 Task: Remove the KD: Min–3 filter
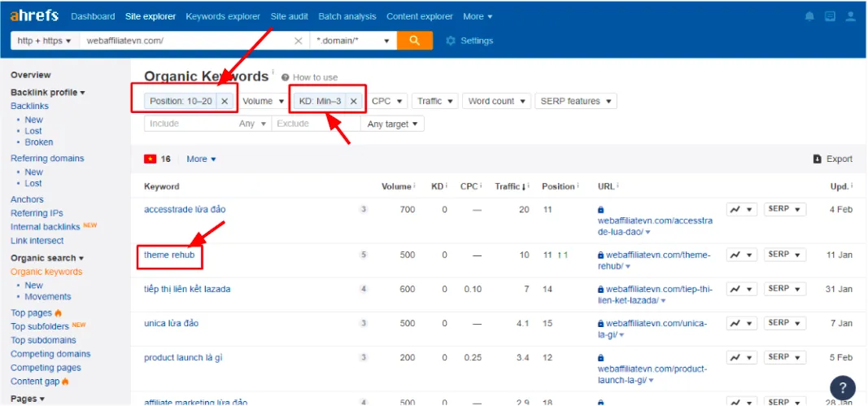click(353, 101)
